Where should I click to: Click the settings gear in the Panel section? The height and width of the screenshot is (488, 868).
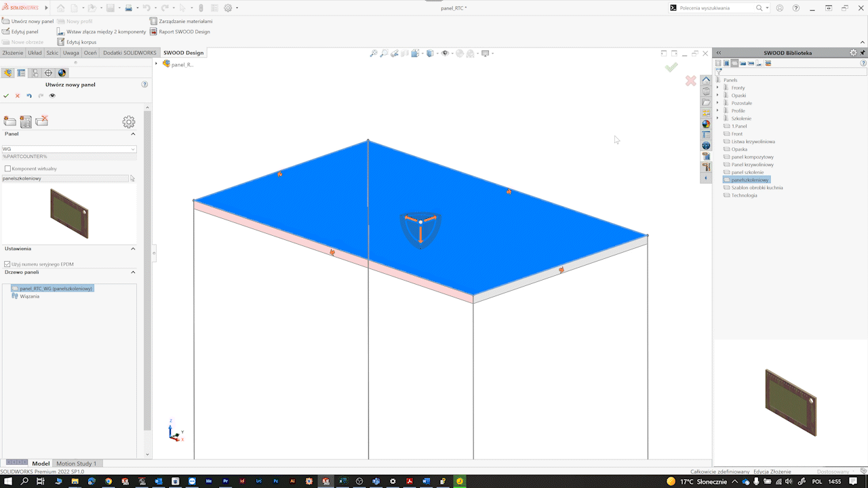(x=128, y=122)
